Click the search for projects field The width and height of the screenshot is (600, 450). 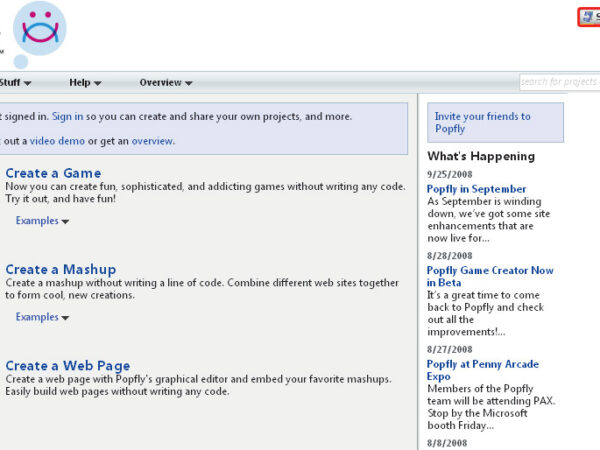tap(559, 82)
